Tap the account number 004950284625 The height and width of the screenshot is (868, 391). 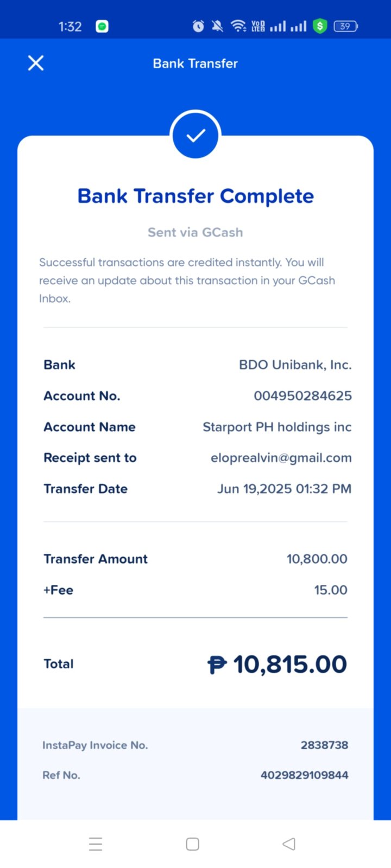(302, 396)
